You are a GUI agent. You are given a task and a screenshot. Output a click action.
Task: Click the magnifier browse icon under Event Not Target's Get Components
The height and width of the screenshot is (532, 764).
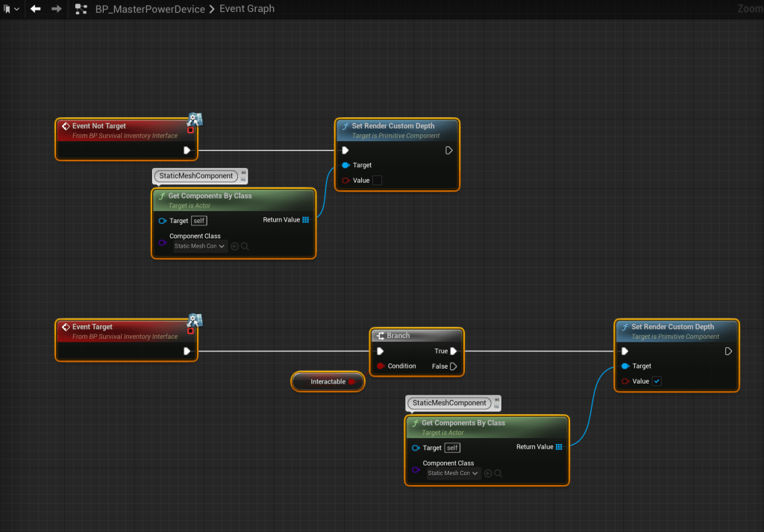click(x=245, y=246)
